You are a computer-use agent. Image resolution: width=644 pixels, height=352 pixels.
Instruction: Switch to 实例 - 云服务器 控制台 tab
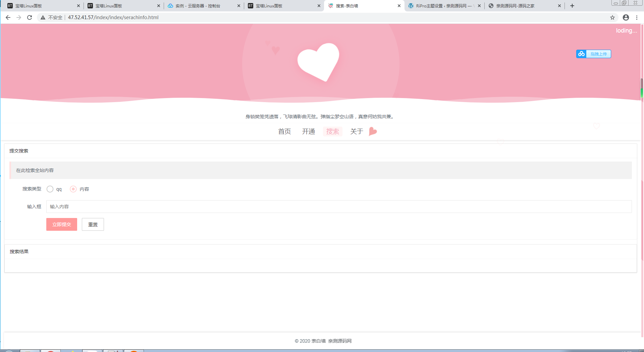(204, 6)
